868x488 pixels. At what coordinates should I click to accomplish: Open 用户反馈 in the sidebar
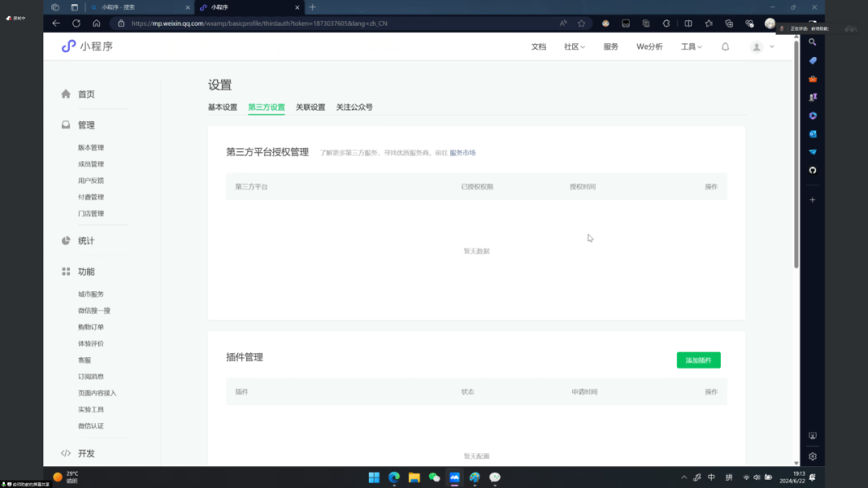[x=91, y=181]
